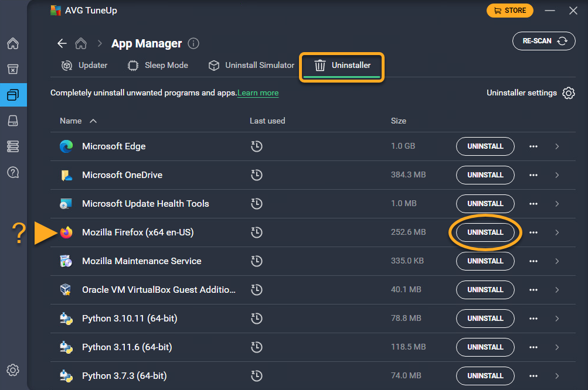The height and width of the screenshot is (390, 588).
Task: Go back using the left arrow
Action: click(x=62, y=44)
